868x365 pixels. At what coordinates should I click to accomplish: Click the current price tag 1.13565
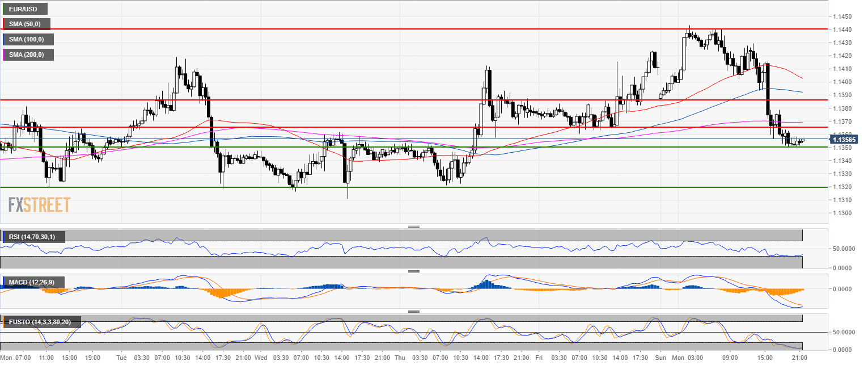pyautogui.click(x=844, y=139)
